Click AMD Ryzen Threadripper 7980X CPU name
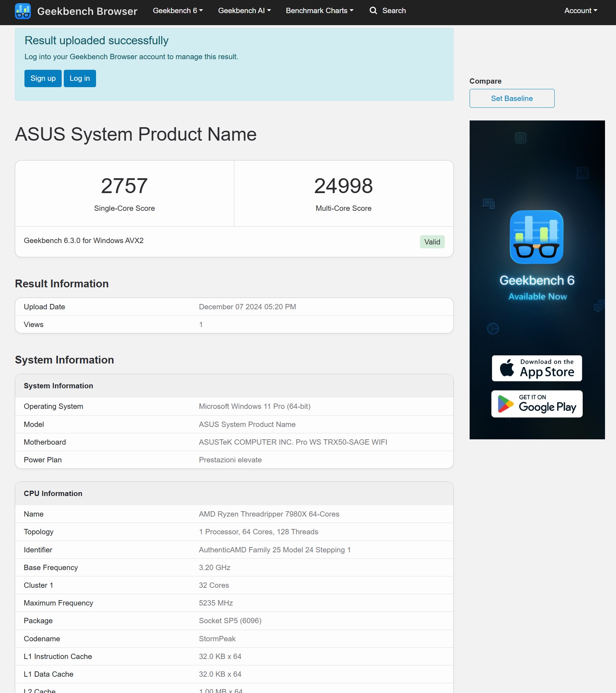The height and width of the screenshot is (693, 616). (269, 514)
